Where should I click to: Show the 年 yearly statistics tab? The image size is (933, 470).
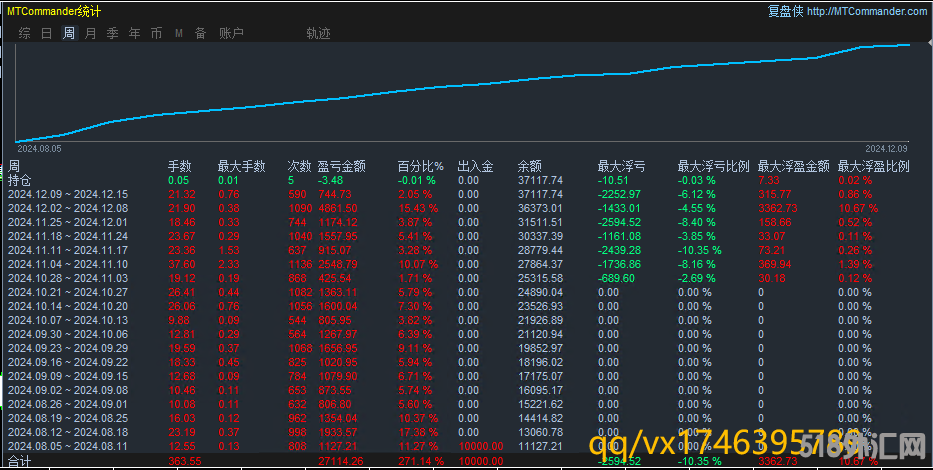[x=135, y=33]
